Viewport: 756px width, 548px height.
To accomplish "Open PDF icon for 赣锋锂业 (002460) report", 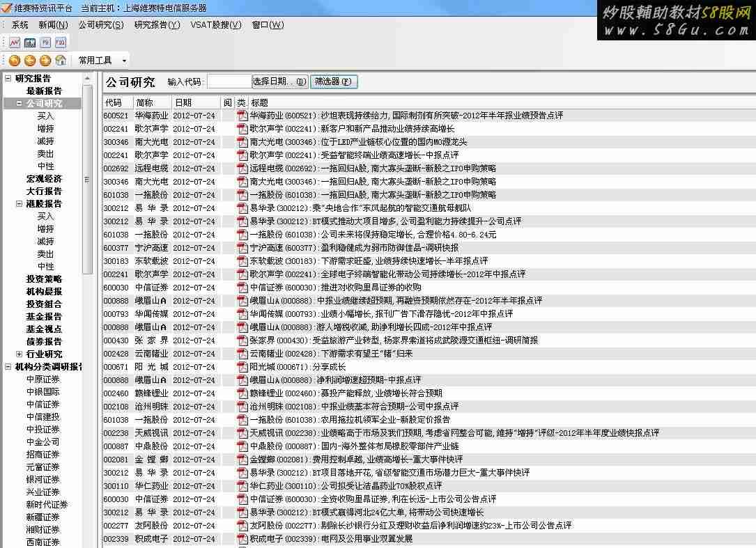I will coord(242,393).
